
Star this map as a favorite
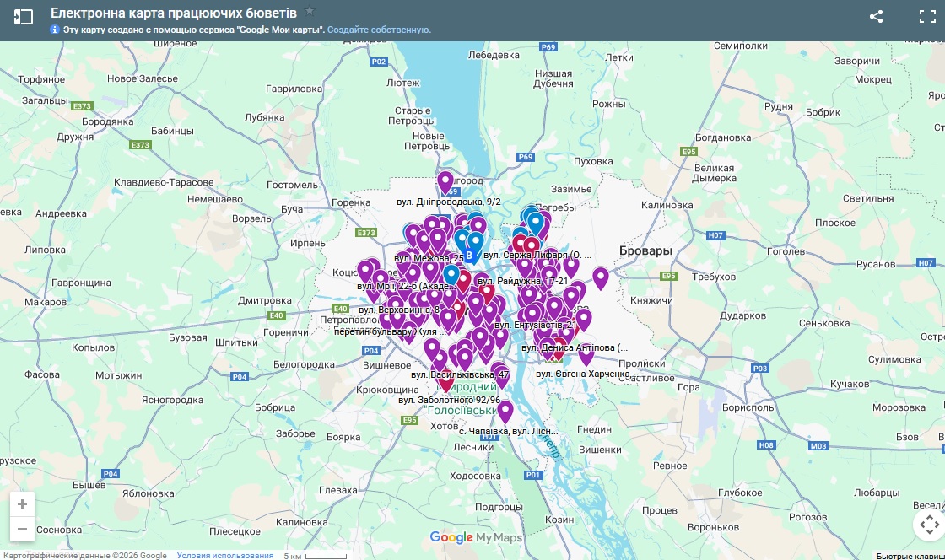pos(310,12)
